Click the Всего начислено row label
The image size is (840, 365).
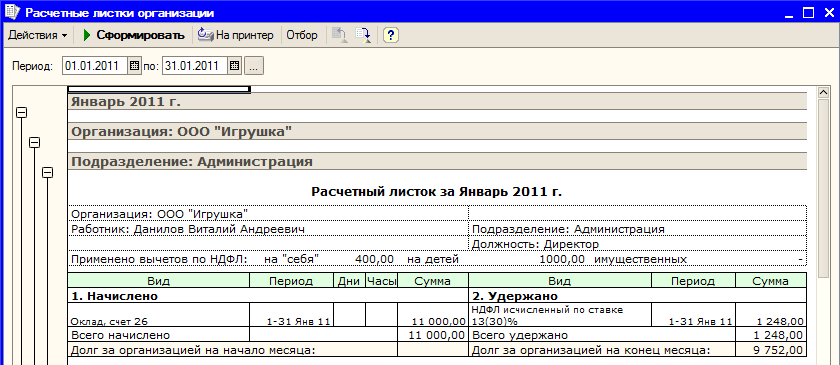[121, 336]
